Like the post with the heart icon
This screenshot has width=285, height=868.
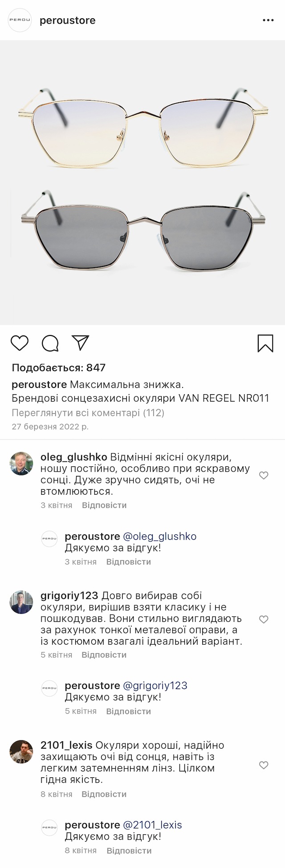[x=20, y=343]
